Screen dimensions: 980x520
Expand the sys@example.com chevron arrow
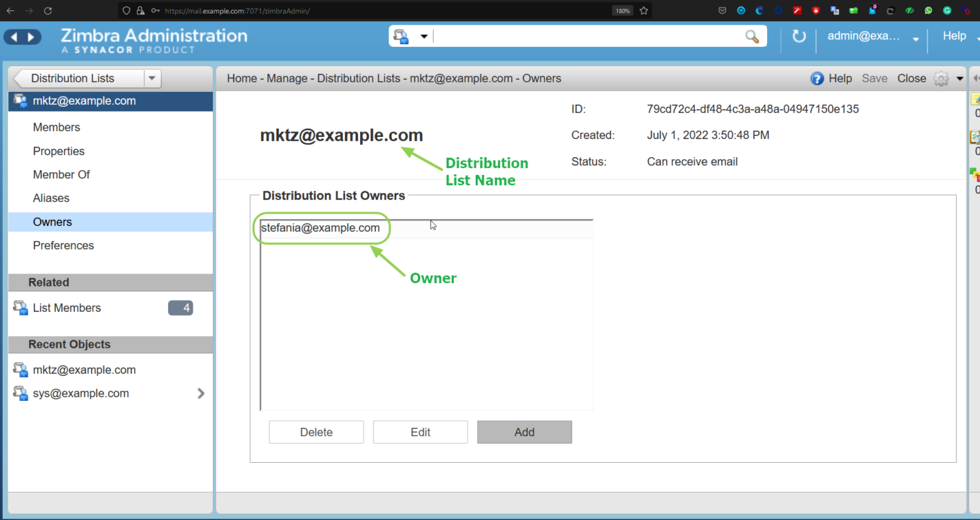[x=201, y=393]
